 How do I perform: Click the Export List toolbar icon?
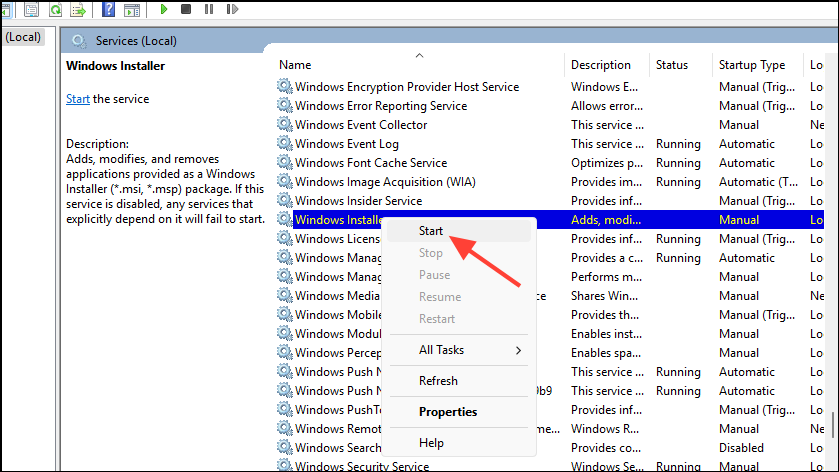(x=78, y=9)
